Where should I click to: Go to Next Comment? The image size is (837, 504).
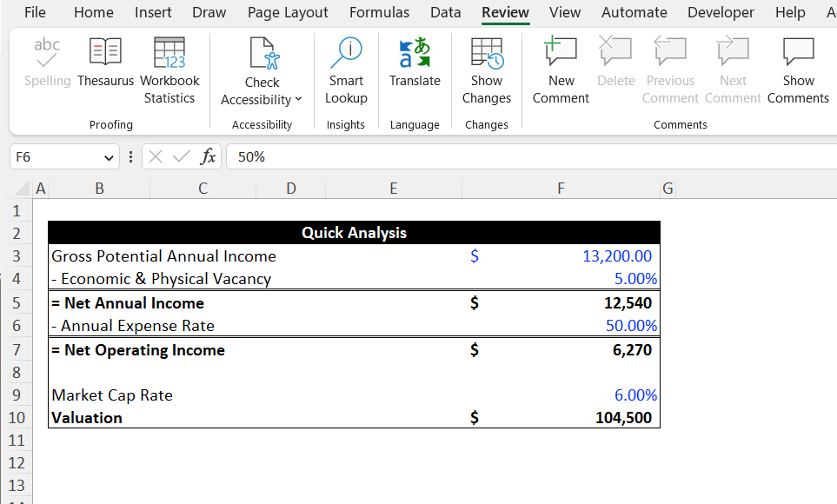(733, 70)
